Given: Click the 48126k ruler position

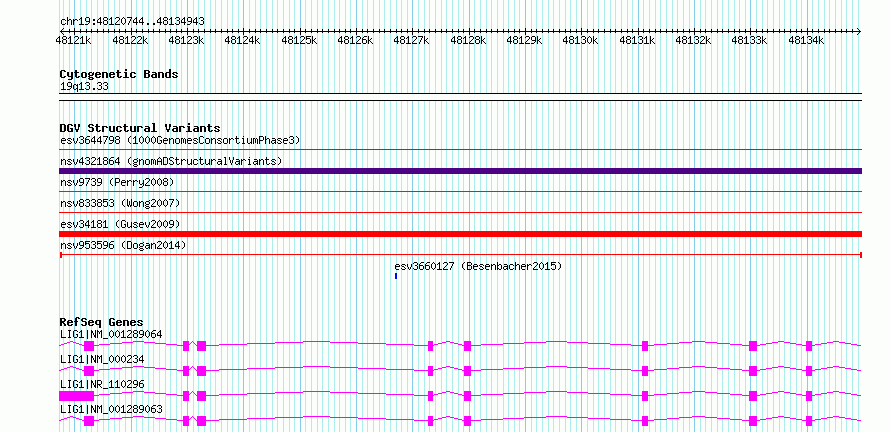Looking at the screenshot, I should coord(355,40).
